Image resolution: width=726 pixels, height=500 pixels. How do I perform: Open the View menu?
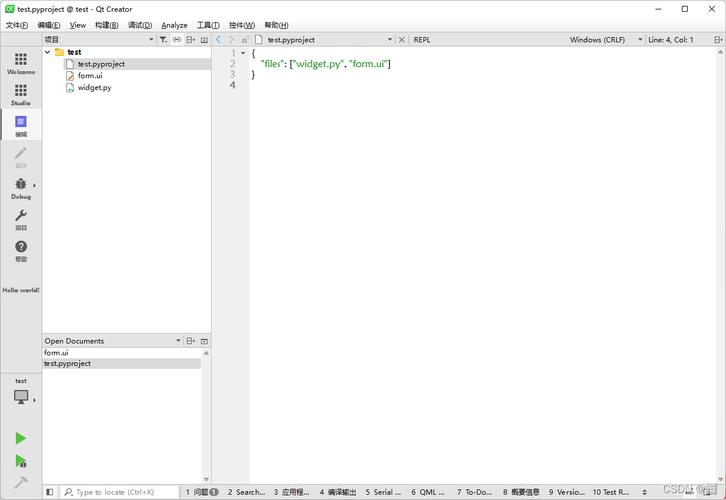[x=78, y=25]
